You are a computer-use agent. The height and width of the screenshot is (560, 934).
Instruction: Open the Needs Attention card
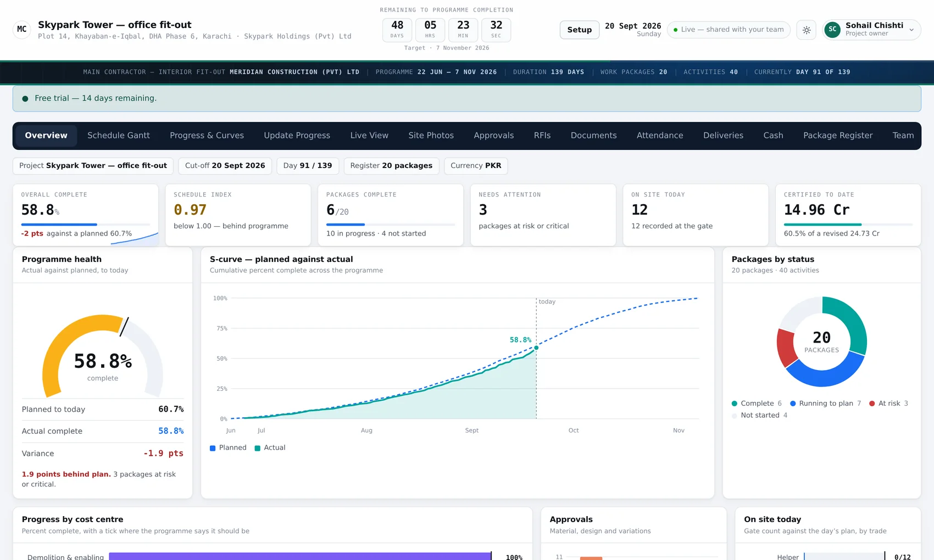click(543, 215)
